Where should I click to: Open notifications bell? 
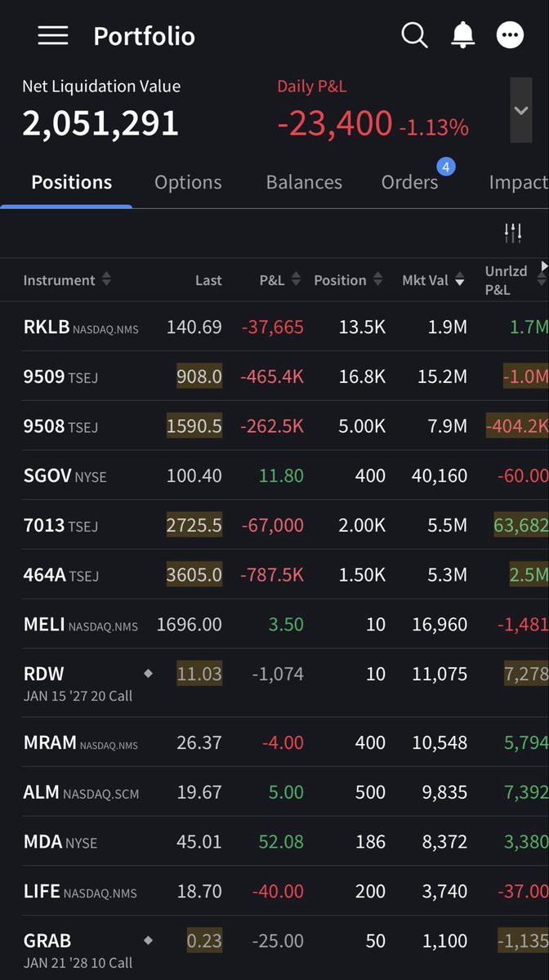(463, 35)
